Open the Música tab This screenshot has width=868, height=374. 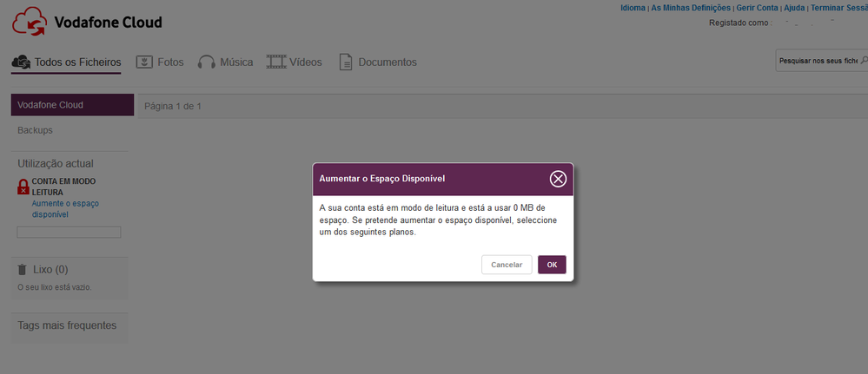tap(225, 62)
